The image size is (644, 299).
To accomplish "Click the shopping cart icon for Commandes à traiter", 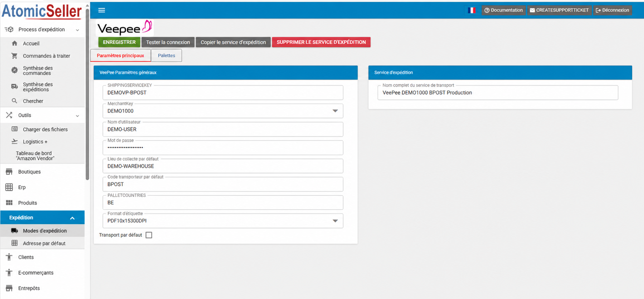I will [14, 56].
